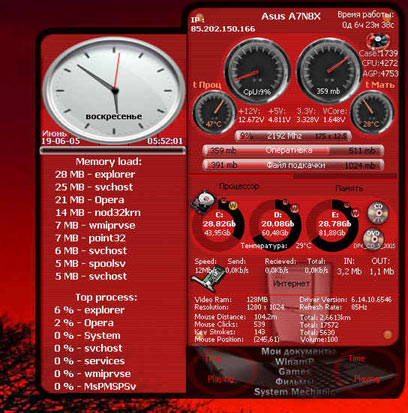Click the R read indicator on drive D:
Image resolution: width=408 pixels, height=413 pixels.
click(285, 202)
